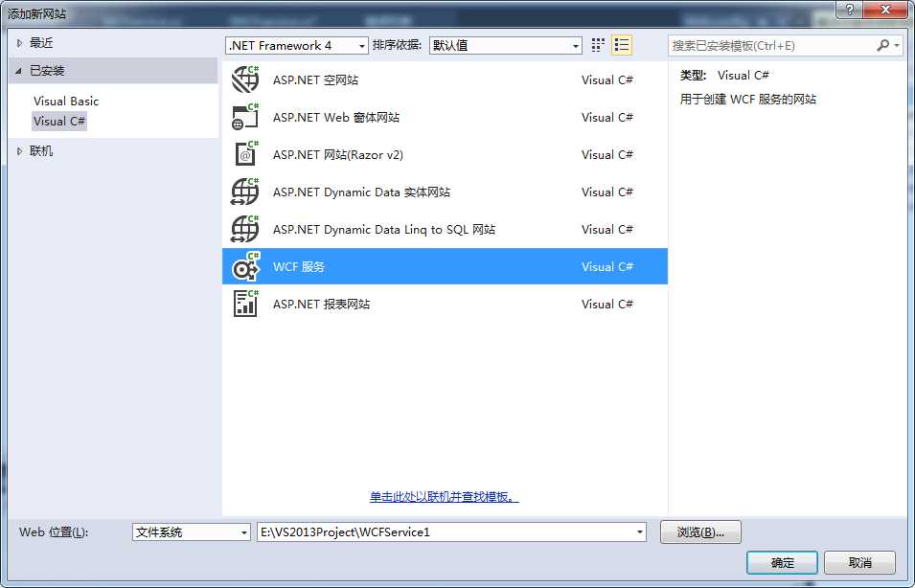Viewport: 915px width, 588px height.
Task: Switch to small icons view
Action: [598, 46]
